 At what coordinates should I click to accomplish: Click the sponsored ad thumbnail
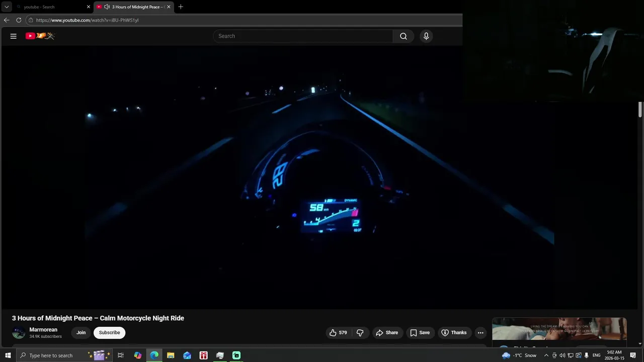[x=559, y=329]
